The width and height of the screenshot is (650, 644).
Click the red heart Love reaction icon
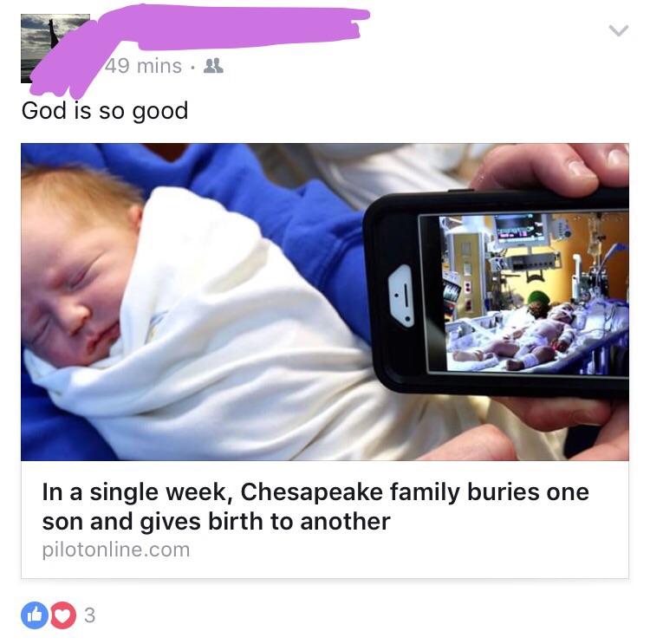63,615
